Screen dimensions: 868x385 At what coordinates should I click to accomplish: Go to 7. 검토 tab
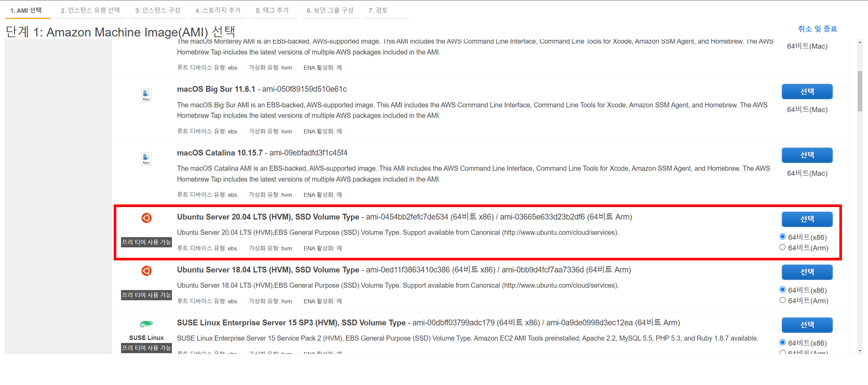point(378,10)
